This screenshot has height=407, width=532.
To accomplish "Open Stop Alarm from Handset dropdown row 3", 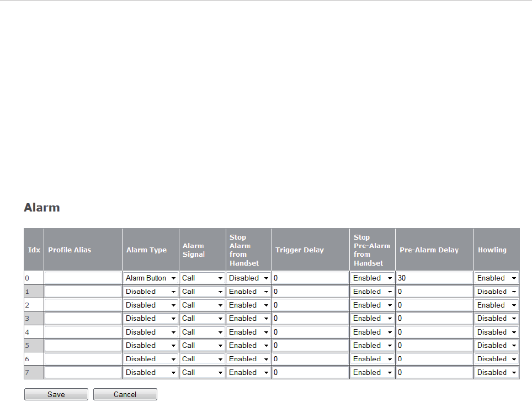I will coord(249,319).
